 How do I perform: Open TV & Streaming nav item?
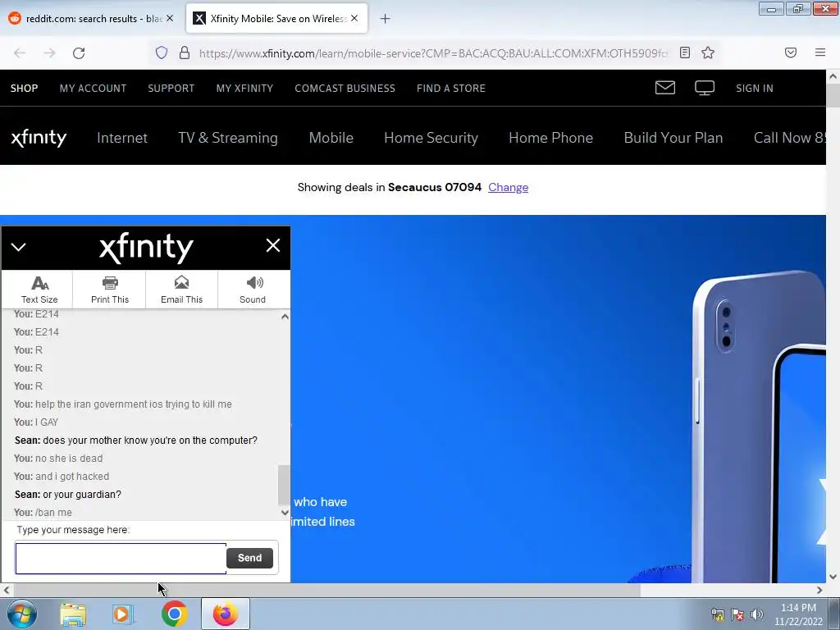[x=228, y=138]
